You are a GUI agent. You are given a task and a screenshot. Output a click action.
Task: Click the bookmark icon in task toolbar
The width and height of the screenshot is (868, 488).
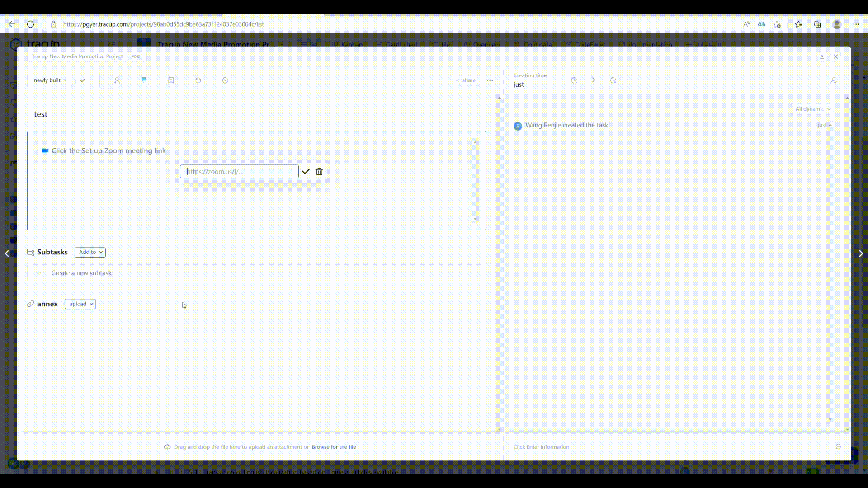[171, 80]
